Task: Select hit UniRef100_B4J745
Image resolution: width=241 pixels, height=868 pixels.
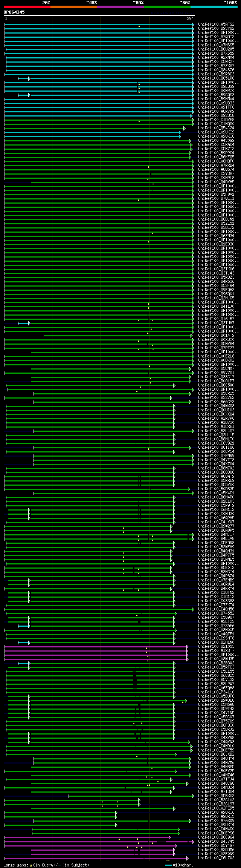Action: click(216, 841)
